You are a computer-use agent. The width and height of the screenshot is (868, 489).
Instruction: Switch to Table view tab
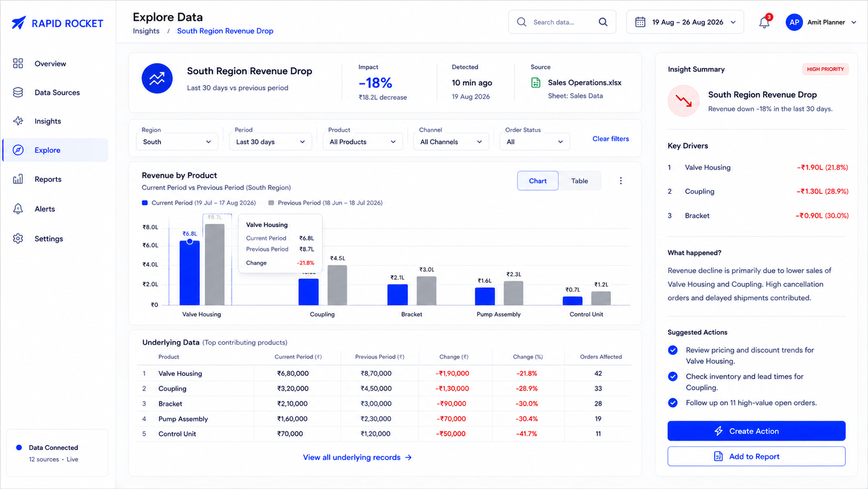[579, 181]
